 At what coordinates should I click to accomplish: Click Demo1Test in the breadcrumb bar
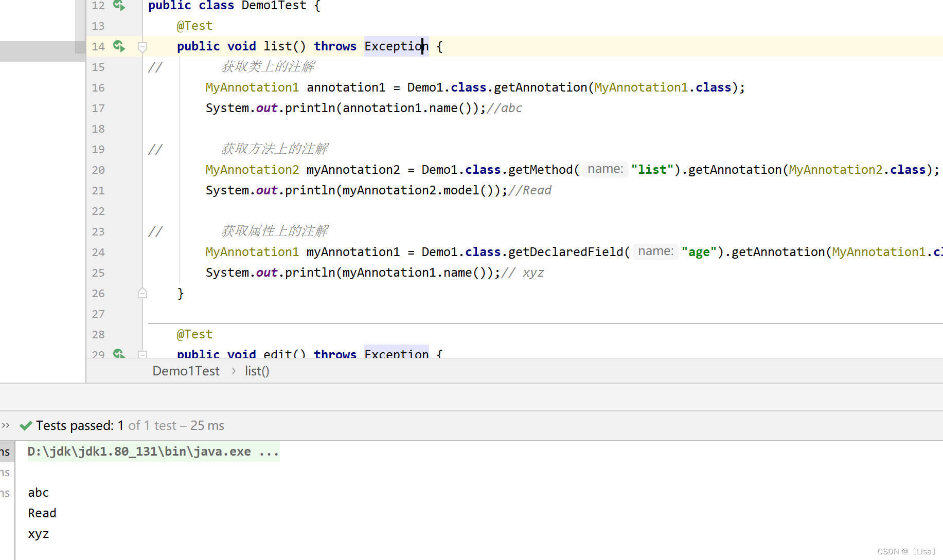pyautogui.click(x=186, y=371)
